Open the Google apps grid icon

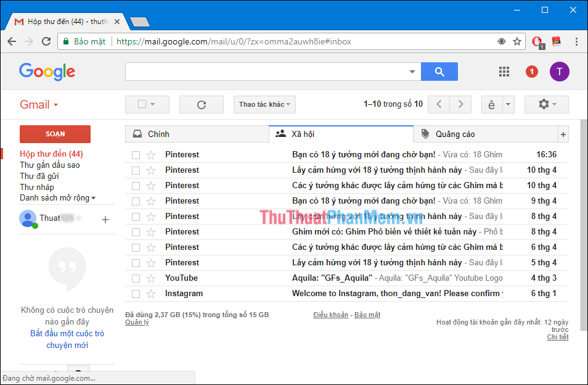504,71
